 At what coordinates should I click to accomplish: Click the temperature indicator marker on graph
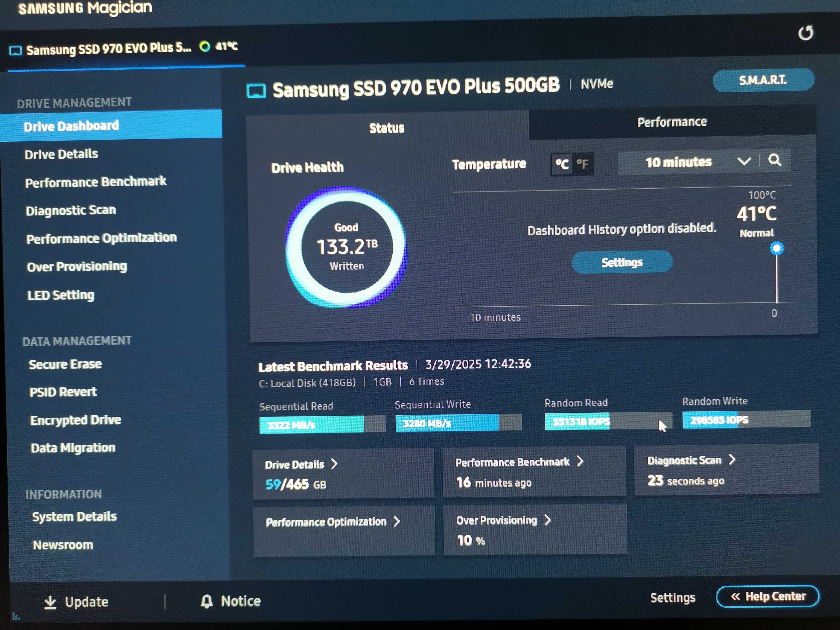coord(777,248)
